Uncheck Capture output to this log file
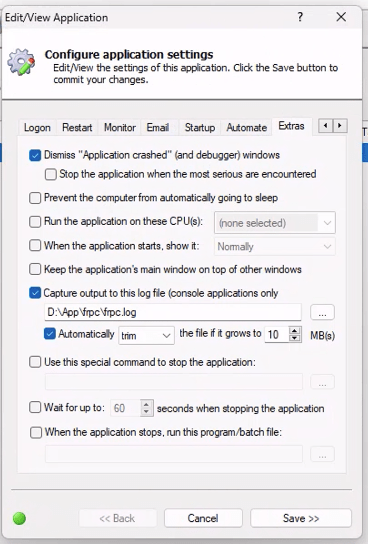Screen dimensions: 368x544 pyautogui.click(x=35, y=293)
